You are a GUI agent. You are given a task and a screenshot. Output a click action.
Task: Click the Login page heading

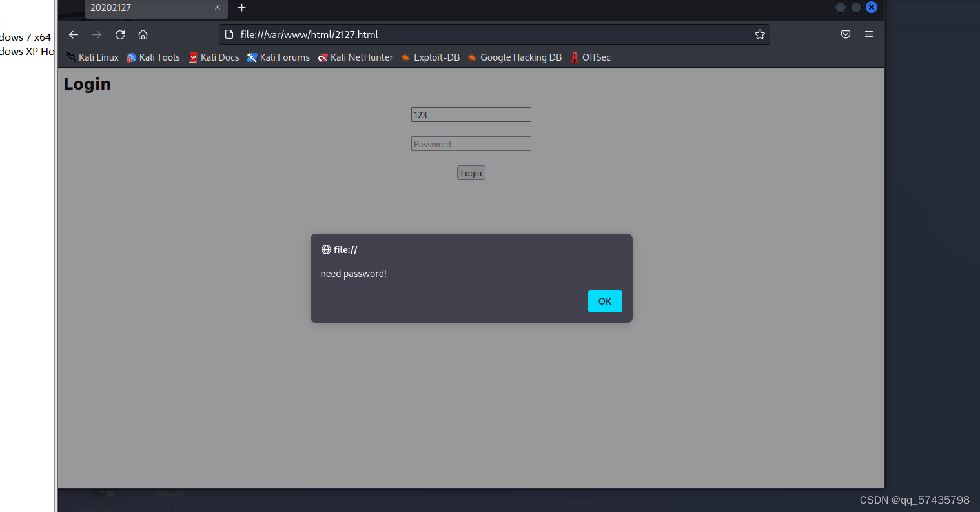pos(87,85)
